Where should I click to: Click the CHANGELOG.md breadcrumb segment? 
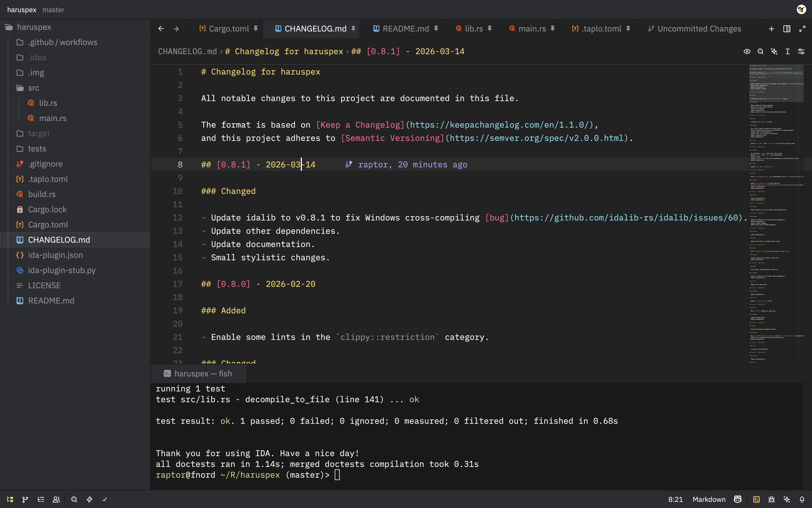[x=187, y=51]
